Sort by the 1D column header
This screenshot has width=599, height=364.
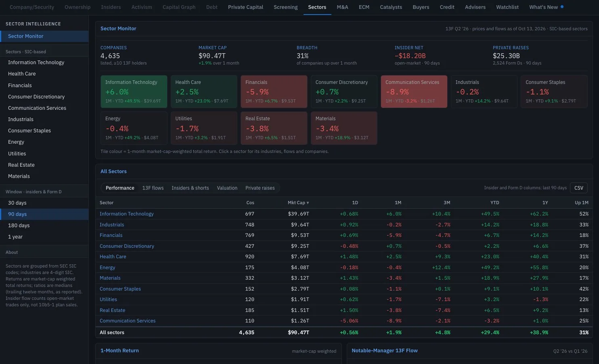point(355,203)
